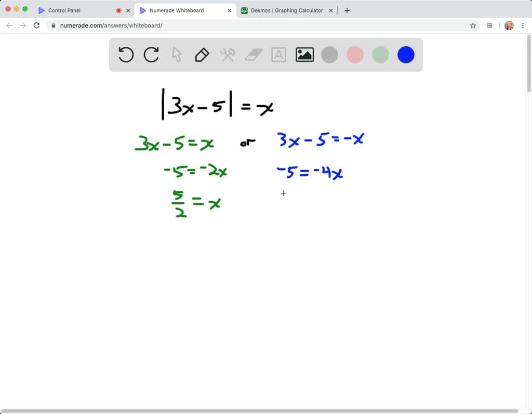This screenshot has width=532, height=414.
Task: Select the blue color swatch
Action: point(406,54)
